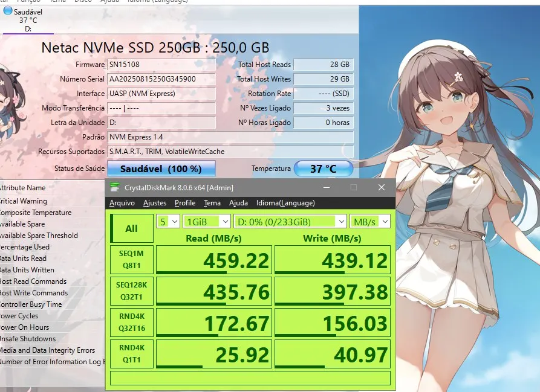The width and height of the screenshot is (540, 392).
Task: Click the SEQ1M write result 439.12
Action: 333,260
